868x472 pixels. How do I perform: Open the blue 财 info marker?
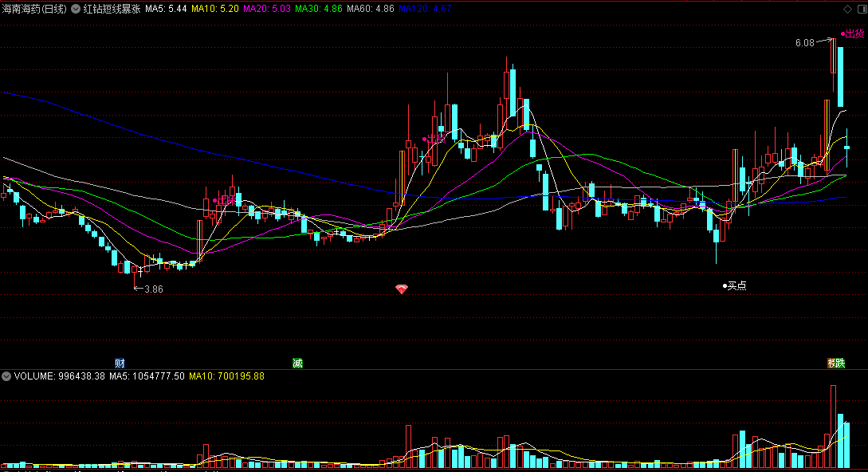pyautogui.click(x=120, y=364)
